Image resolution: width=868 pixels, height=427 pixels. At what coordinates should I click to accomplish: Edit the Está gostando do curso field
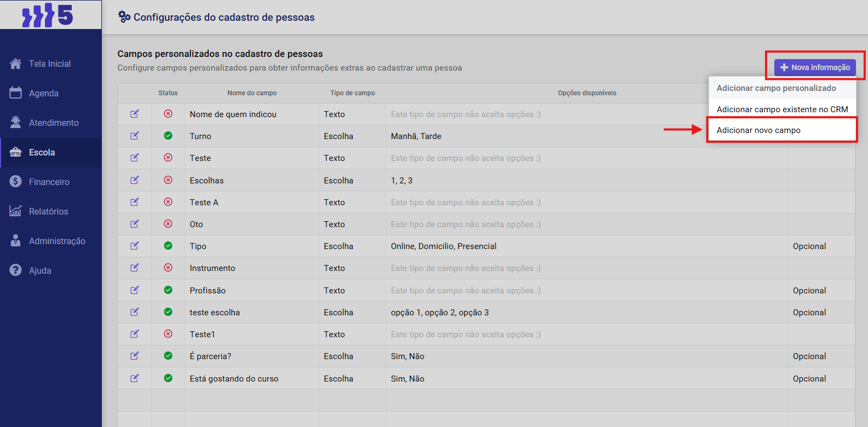[x=134, y=378]
